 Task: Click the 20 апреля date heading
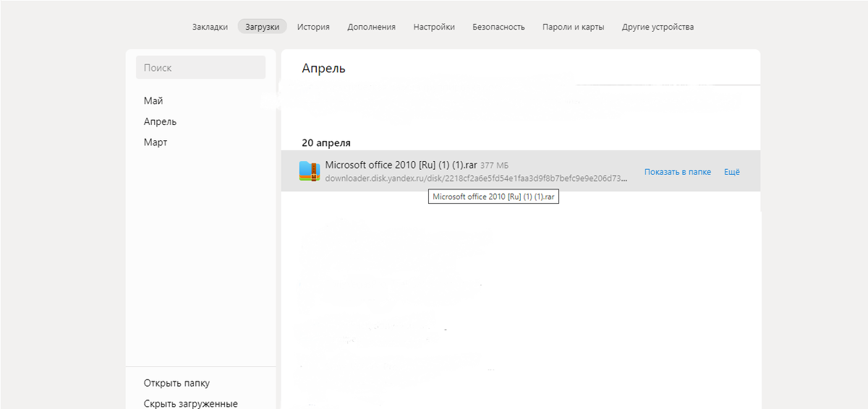(326, 143)
